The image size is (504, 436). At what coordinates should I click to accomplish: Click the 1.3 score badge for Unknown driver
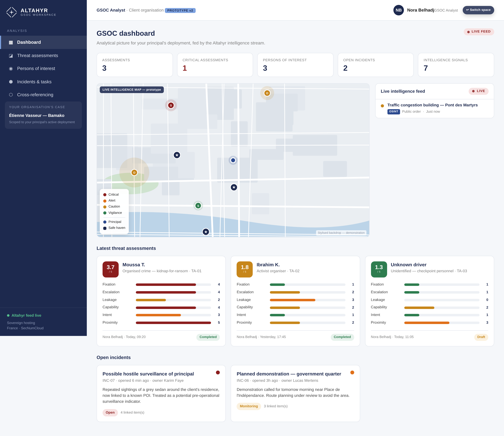point(379,269)
